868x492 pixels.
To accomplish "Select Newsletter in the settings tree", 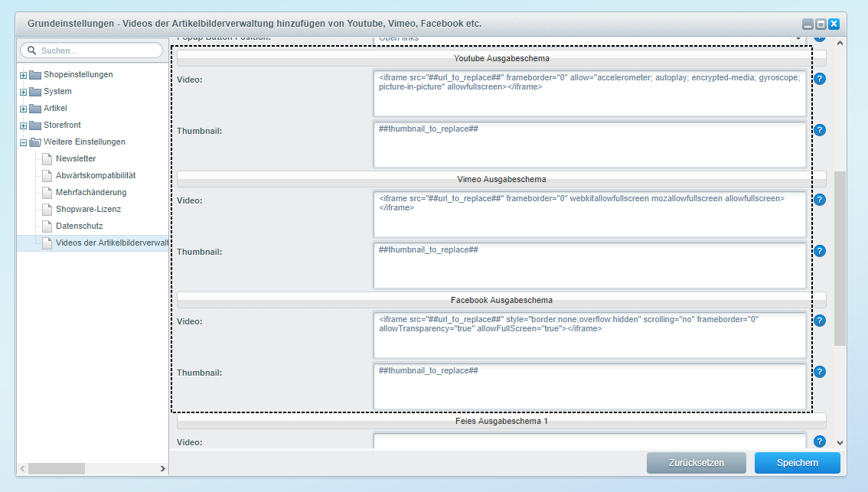I will pyautogui.click(x=76, y=159).
